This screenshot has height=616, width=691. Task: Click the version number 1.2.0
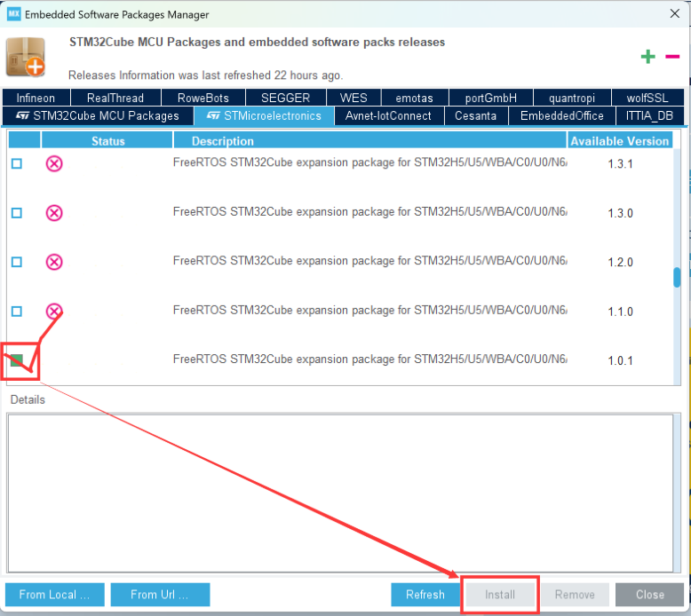click(x=621, y=262)
